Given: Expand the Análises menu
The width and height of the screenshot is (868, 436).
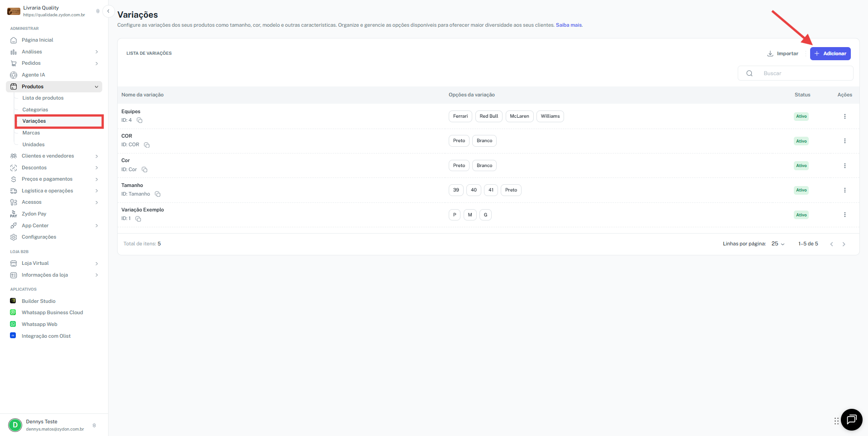Looking at the screenshot, I should click(96, 52).
